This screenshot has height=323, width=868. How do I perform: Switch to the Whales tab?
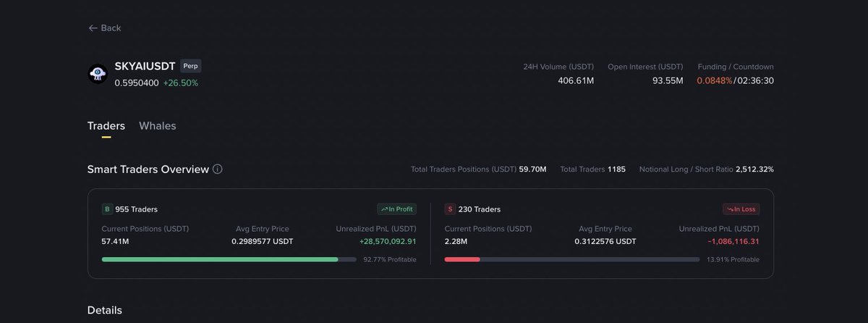[157, 126]
